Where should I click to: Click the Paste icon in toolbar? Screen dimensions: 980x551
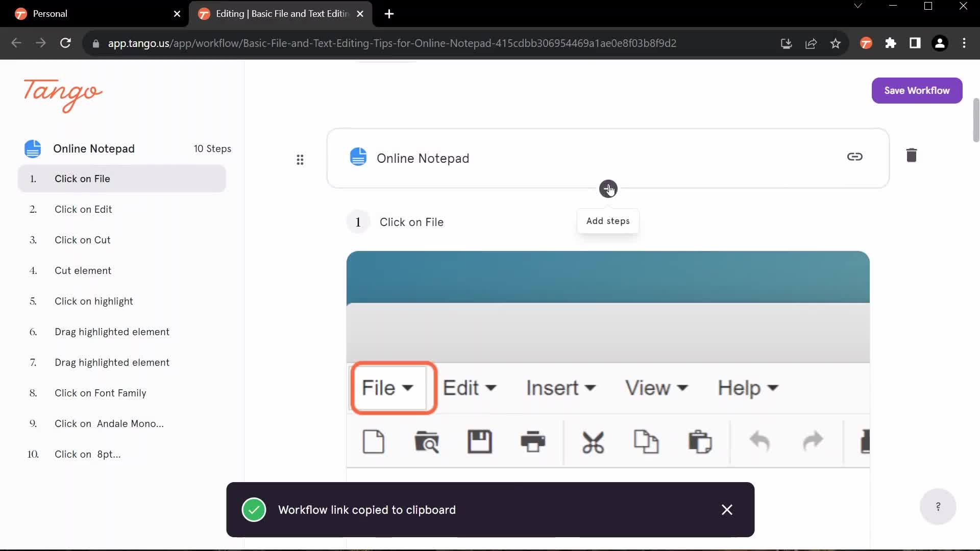[699, 441]
